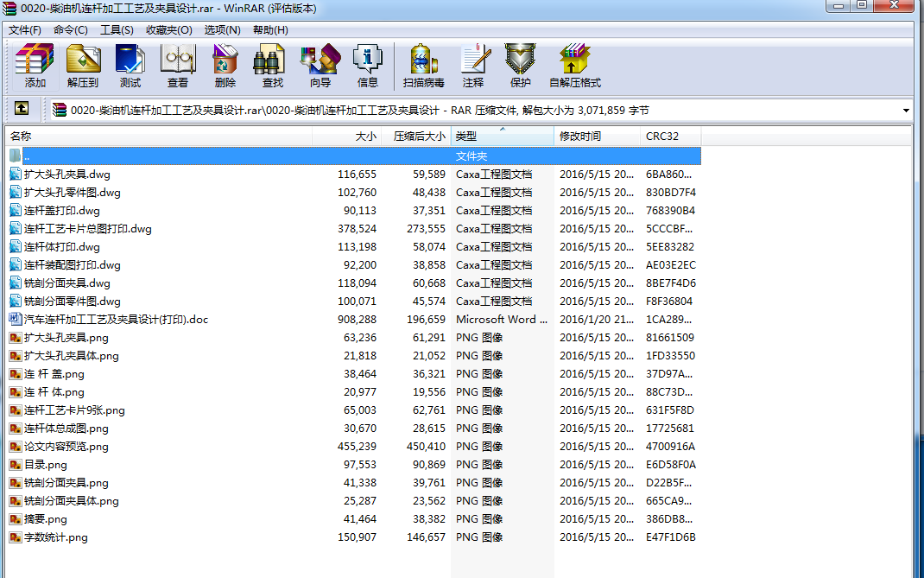Viewport: 924px width, 578px height.
Task: Open the 帮助(H) menu
Action: pyautogui.click(x=270, y=30)
